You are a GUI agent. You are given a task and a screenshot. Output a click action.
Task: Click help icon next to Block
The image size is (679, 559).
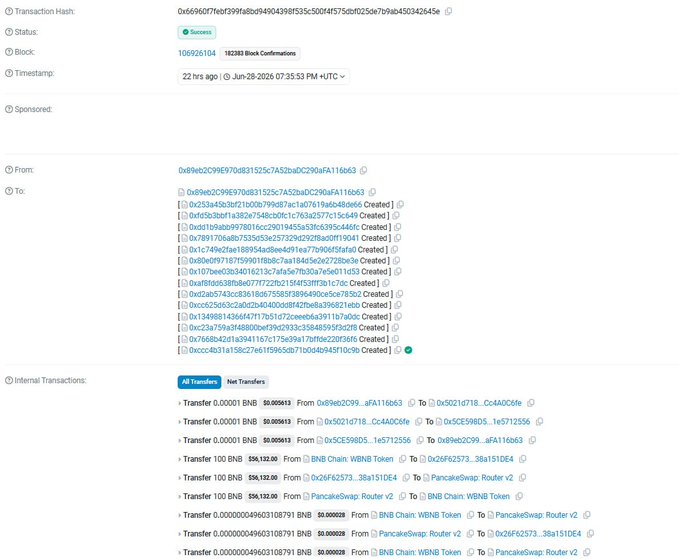pyautogui.click(x=9, y=52)
